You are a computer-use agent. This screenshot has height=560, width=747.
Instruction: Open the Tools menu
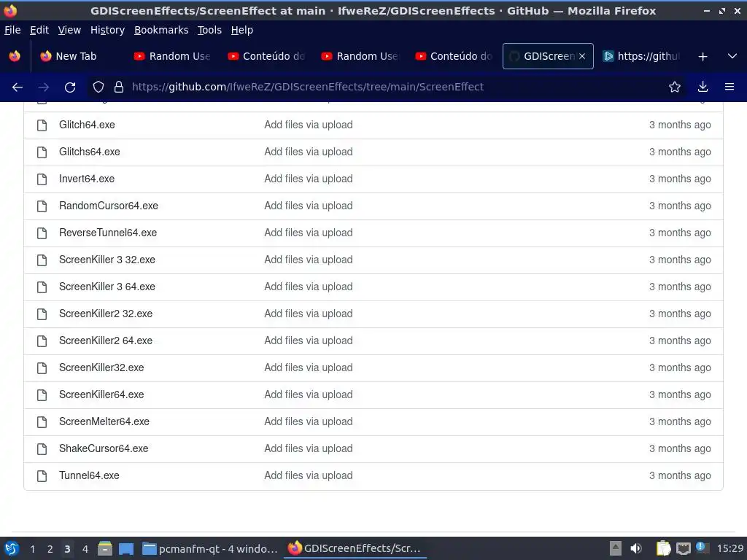(x=209, y=30)
